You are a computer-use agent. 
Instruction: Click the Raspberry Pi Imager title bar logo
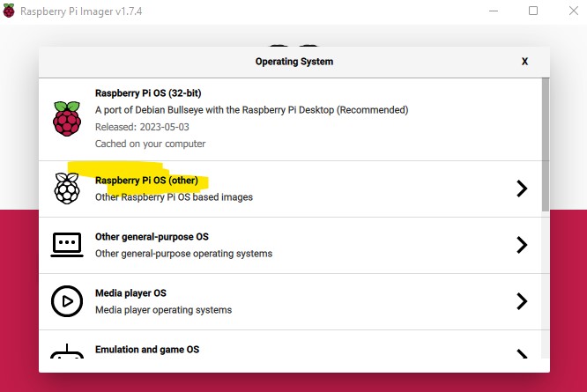click(x=9, y=11)
